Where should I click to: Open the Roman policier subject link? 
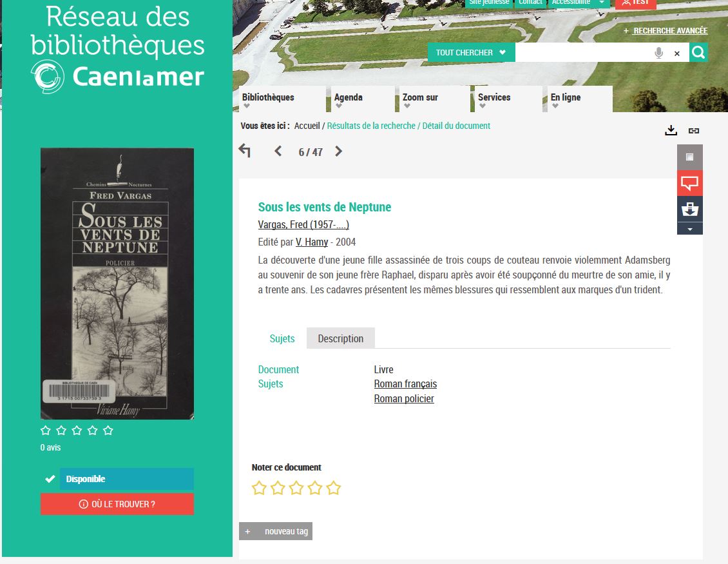coord(404,398)
